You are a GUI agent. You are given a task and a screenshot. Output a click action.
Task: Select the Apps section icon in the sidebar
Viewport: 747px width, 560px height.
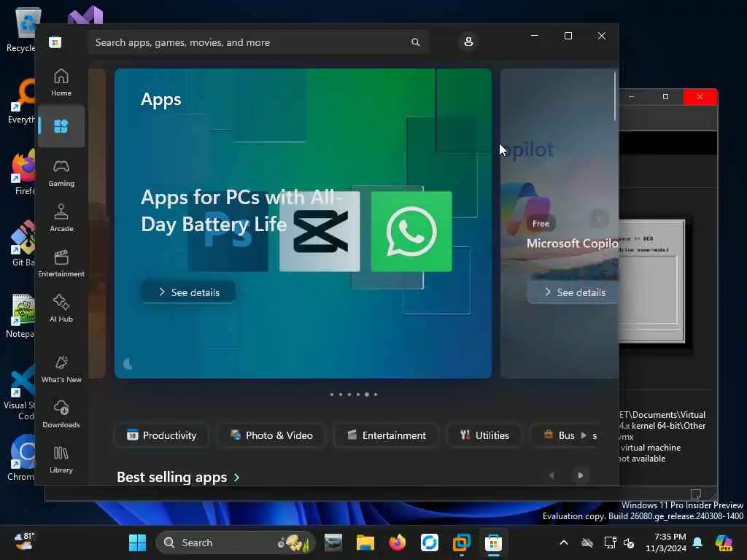61,126
